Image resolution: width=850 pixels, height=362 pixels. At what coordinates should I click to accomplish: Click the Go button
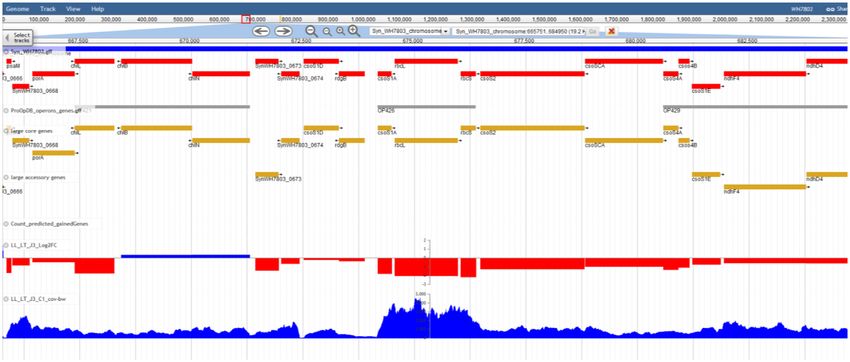pos(593,31)
